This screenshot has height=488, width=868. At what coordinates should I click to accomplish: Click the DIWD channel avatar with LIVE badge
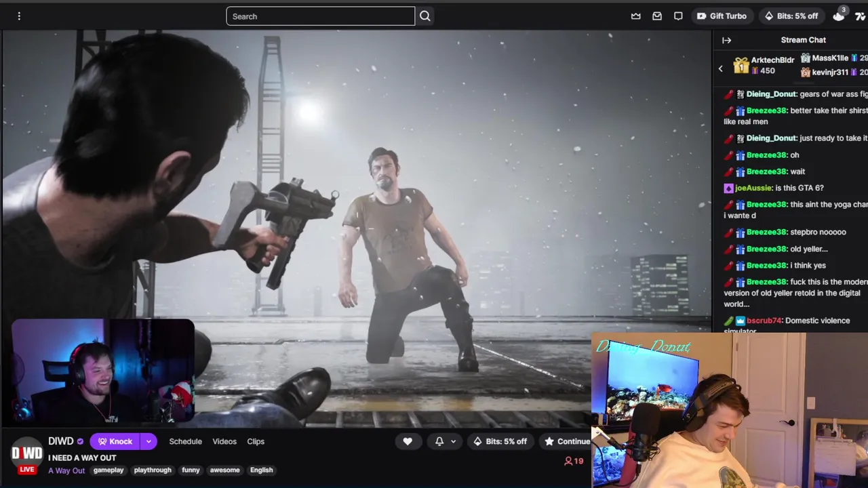click(x=27, y=454)
